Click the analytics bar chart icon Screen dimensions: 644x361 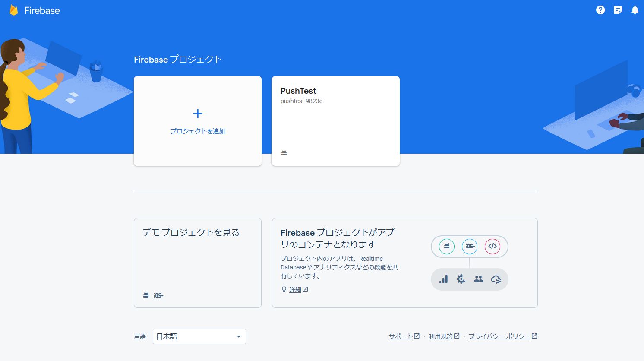pyautogui.click(x=443, y=279)
